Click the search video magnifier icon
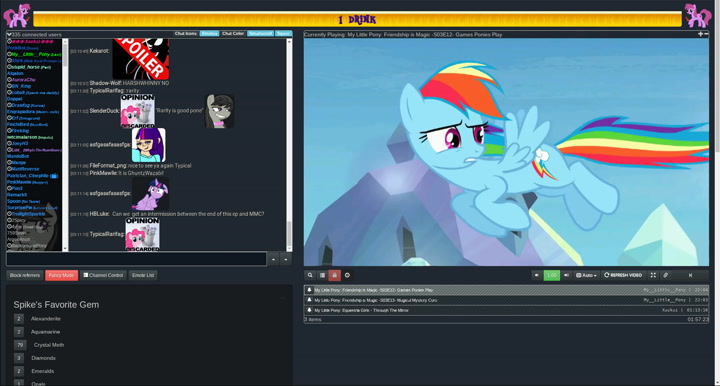This screenshot has width=720, height=386. click(310, 275)
